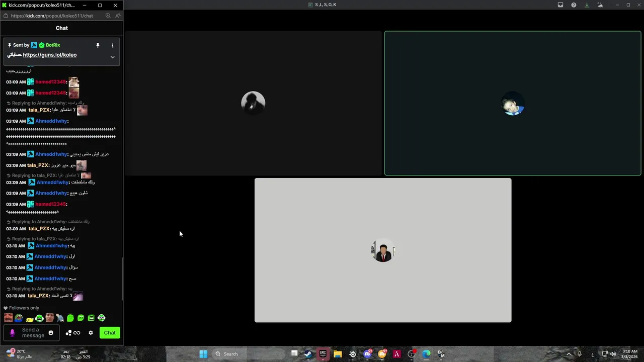The image size is (644, 362).
Task: Select username hamed12345 in empty chat message
Action: [50, 204]
